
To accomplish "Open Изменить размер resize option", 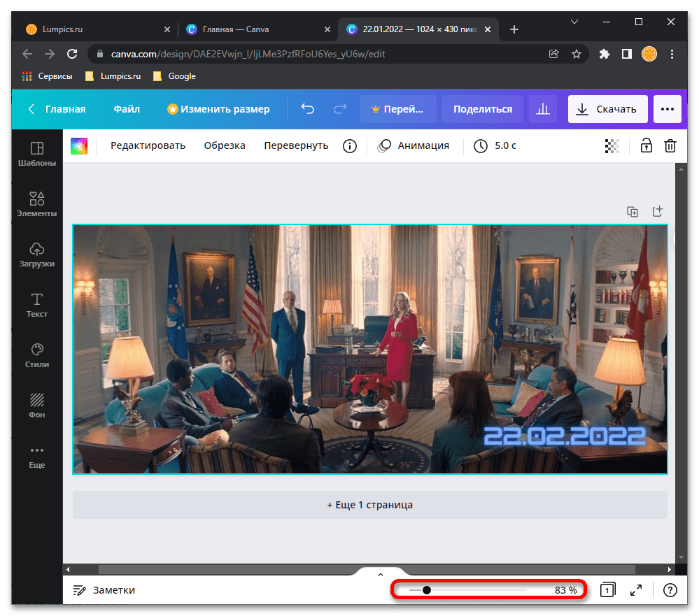I will 218,108.
